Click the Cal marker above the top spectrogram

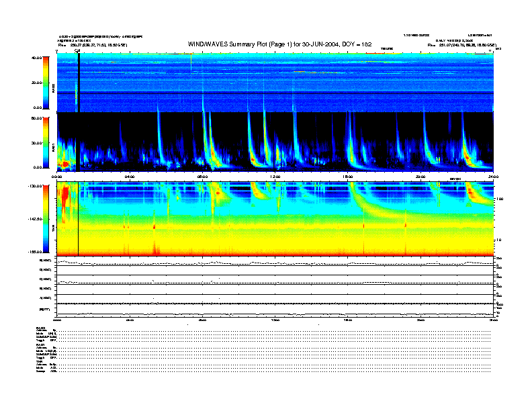tap(78, 50)
